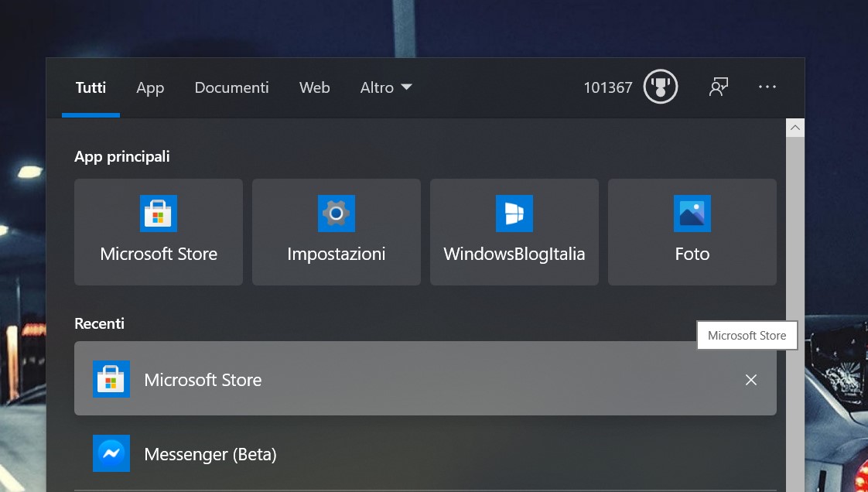The image size is (868, 492).
Task: Open Messenger (Beta) recent item
Action: [425, 453]
